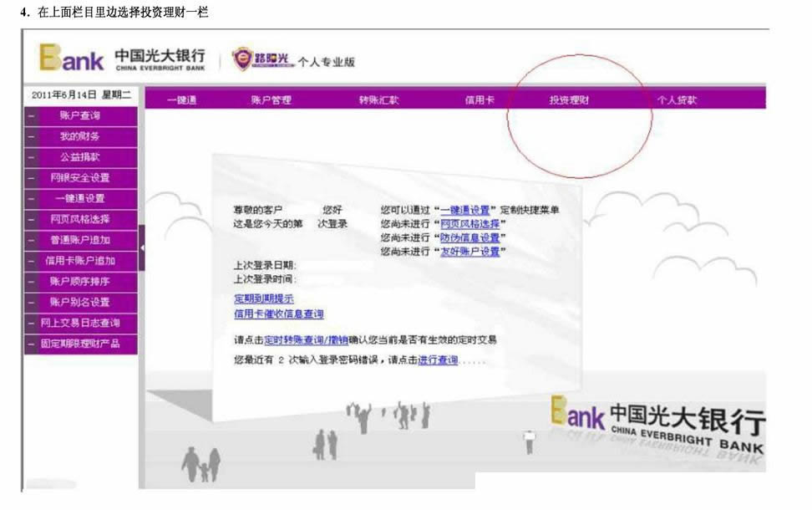
Task: Click the date 2011年6月14日 星期二
Action: [x=81, y=94]
